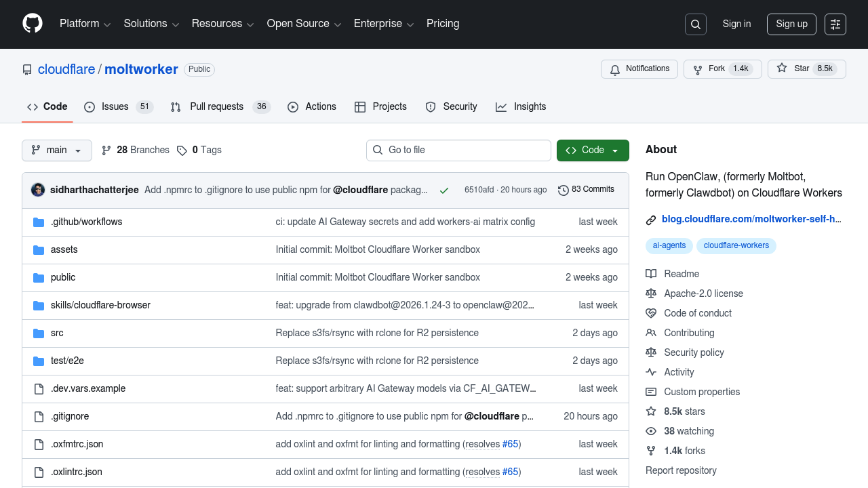Click the green commit status checkmark
Screen dimensions: 868x488
click(444, 190)
